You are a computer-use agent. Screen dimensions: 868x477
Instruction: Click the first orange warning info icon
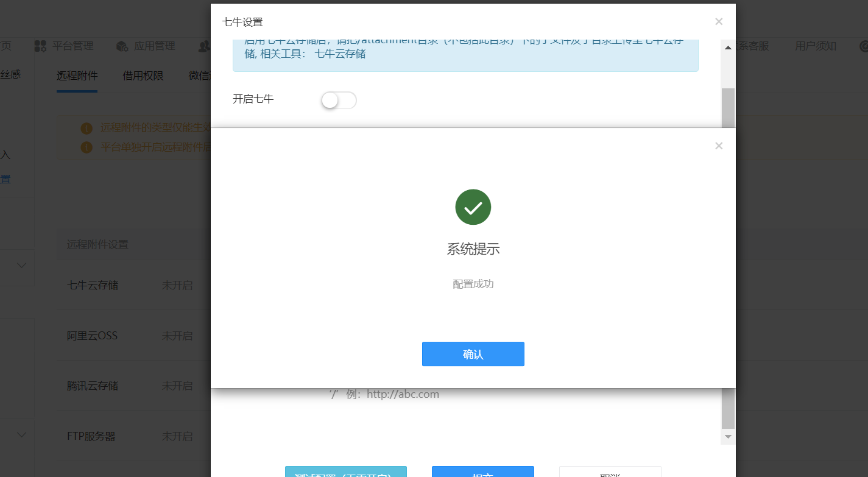tap(86, 129)
